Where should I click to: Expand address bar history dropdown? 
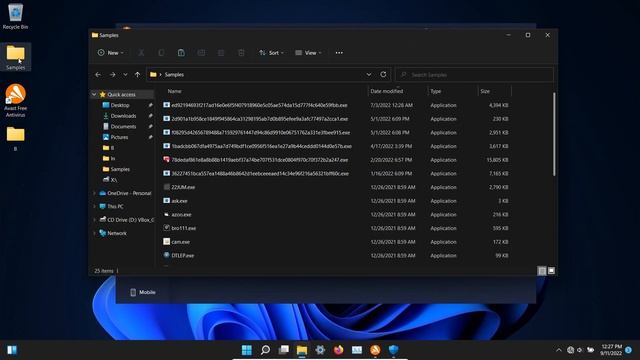point(369,75)
